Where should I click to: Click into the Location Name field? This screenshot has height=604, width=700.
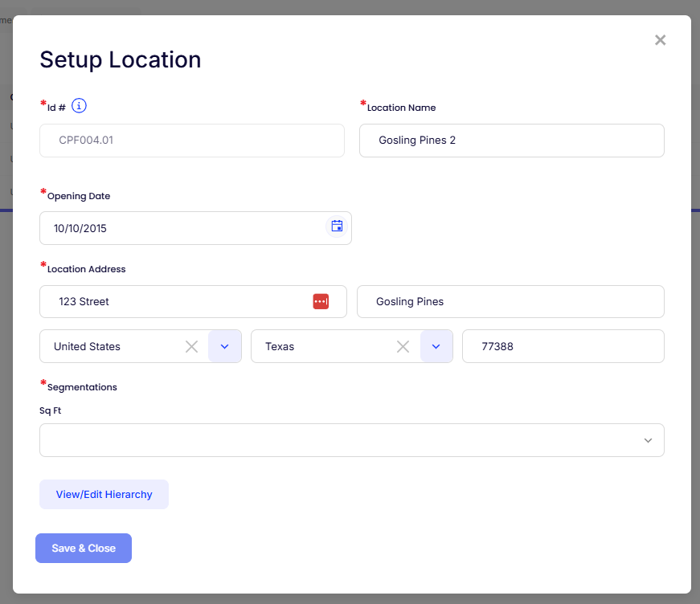[511, 141]
